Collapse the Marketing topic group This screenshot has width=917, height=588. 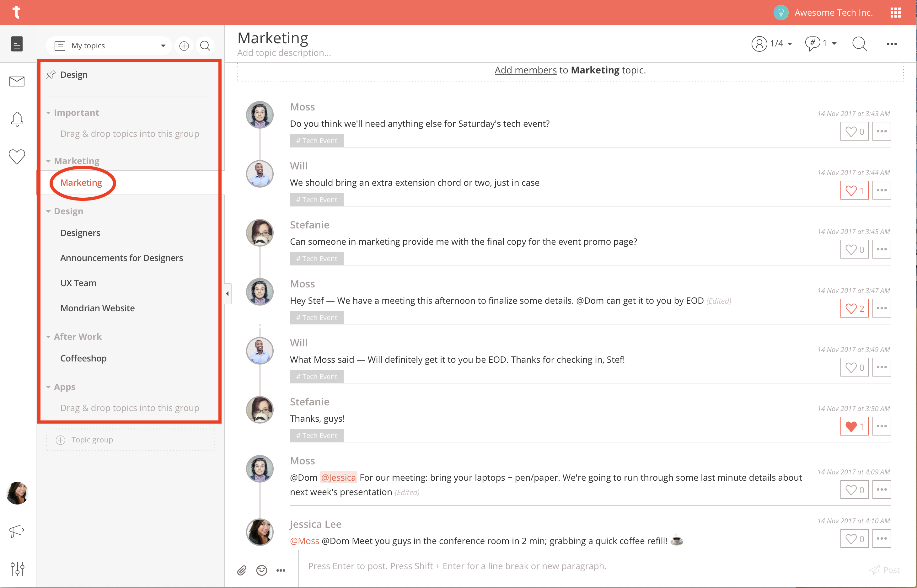(48, 161)
